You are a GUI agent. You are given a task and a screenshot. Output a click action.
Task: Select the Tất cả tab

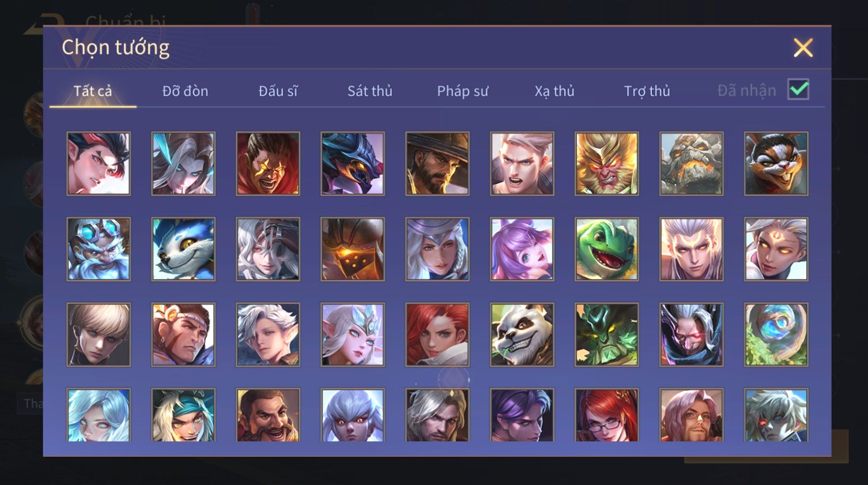(93, 91)
